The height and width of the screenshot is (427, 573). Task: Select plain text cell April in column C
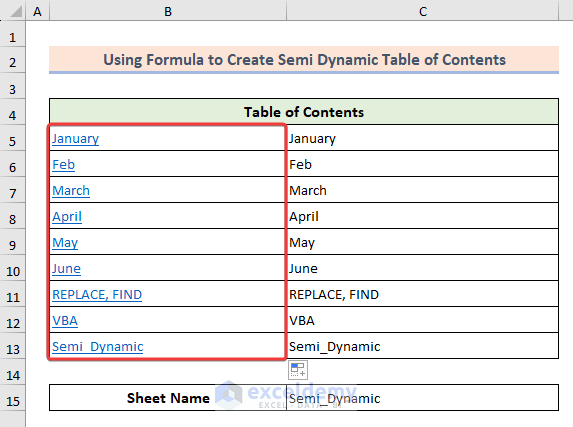423,216
